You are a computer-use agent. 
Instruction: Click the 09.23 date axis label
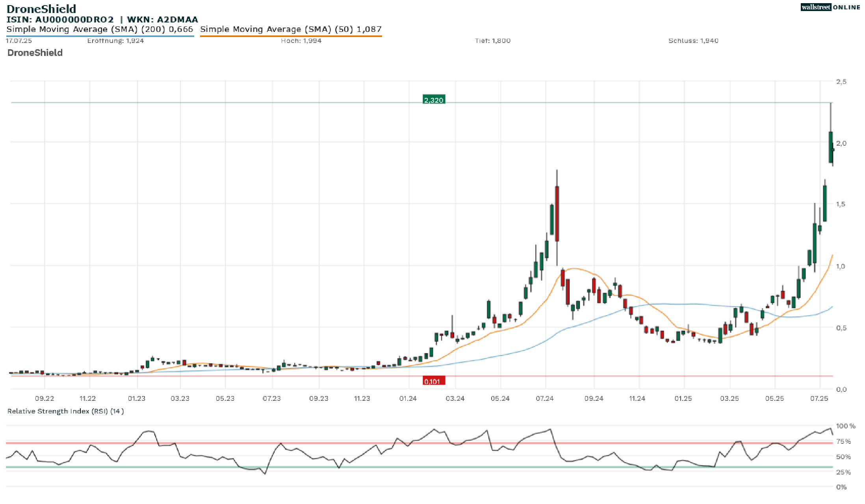click(319, 398)
